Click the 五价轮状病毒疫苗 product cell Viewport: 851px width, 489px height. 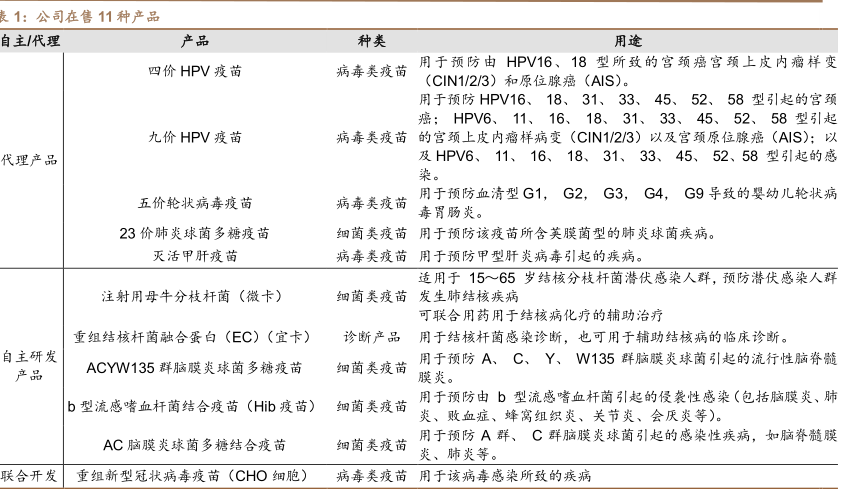195,203
